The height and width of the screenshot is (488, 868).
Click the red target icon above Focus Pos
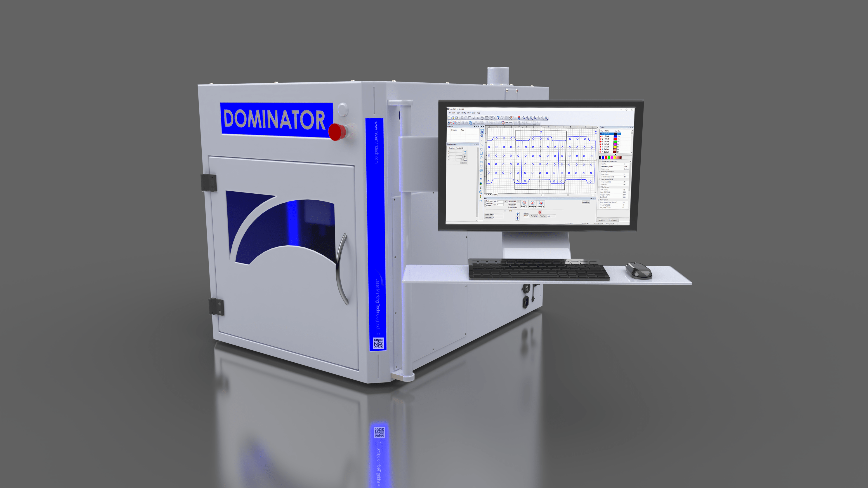coord(540,212)
